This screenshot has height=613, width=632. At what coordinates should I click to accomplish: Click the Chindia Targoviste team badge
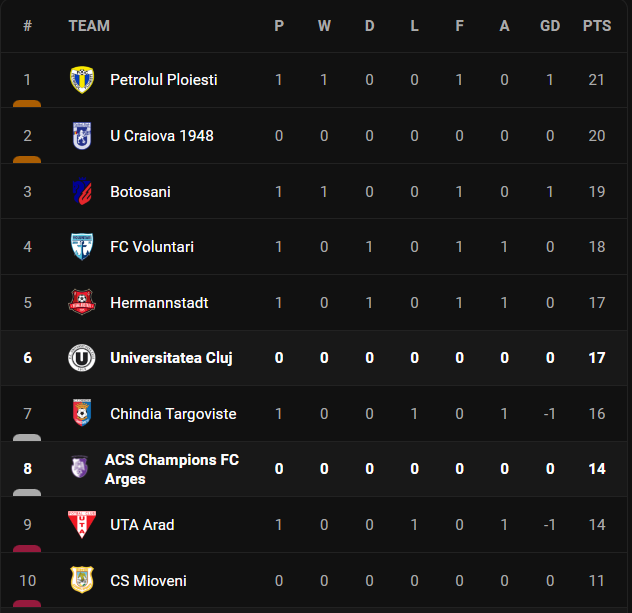pyautogui.click(x=81, y=413)
